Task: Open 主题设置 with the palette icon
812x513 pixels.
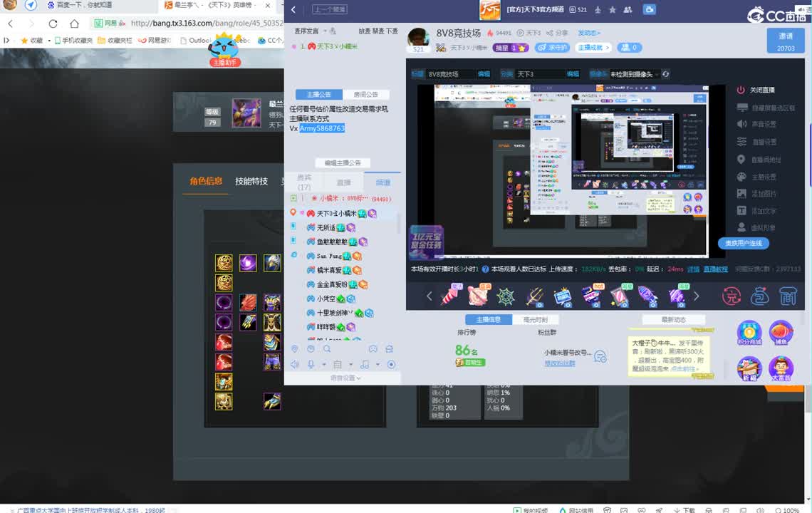Action: [741, 176]
